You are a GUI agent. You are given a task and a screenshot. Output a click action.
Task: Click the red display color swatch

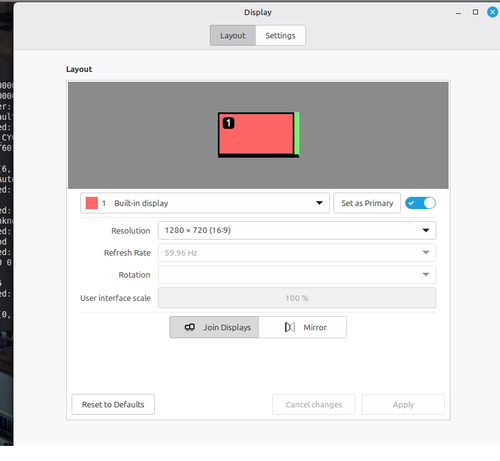(92, 203)
